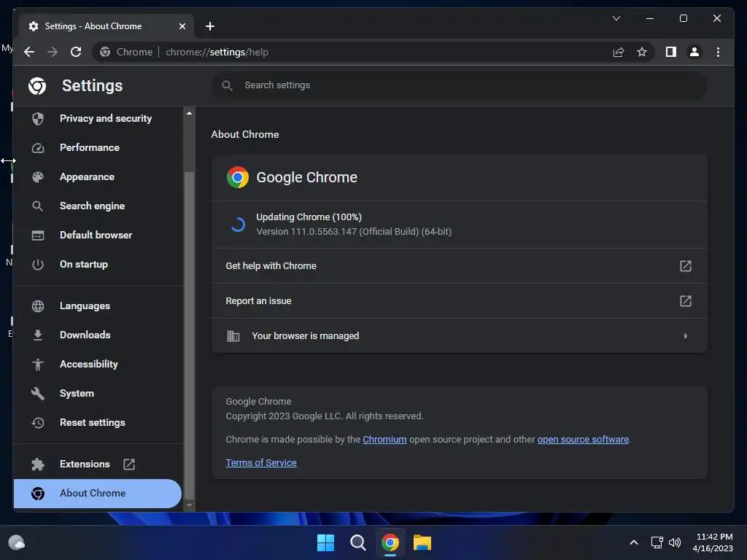The height and width of the screenshot is (560, 747).
Task: Click Chrome in the taskbar
Action: point(390,542)
